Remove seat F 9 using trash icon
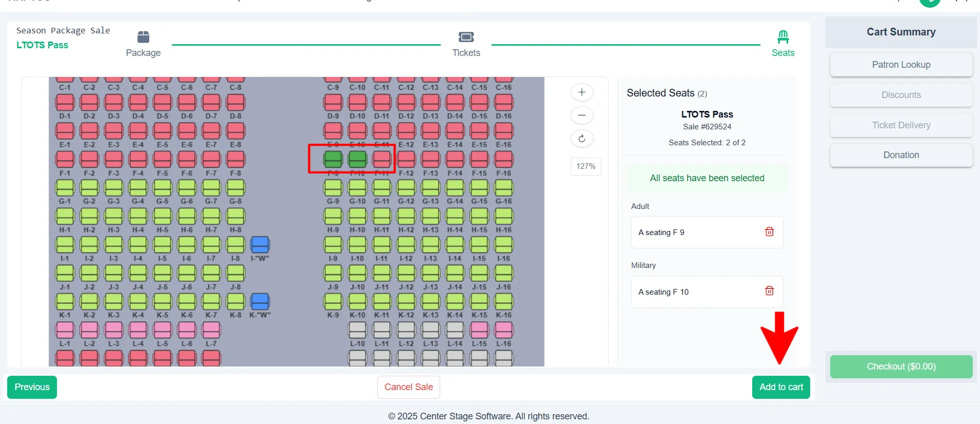Viewport: 980px width, 424px height. (x=769, y=232)
